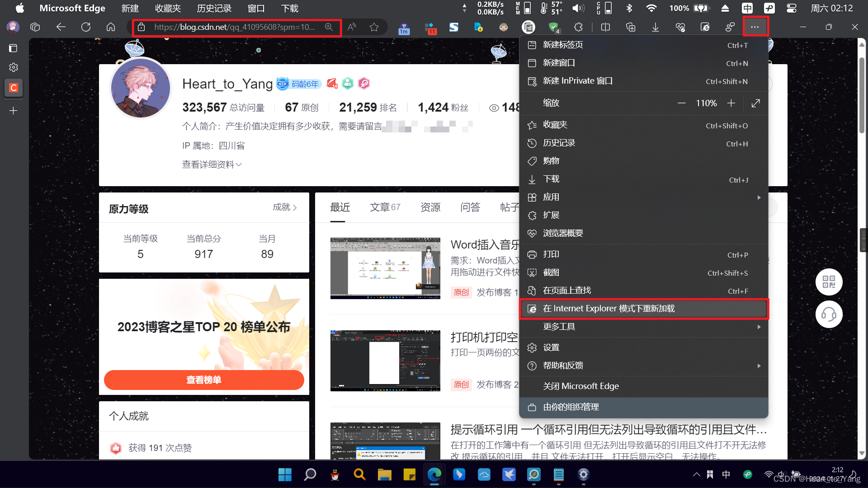
Task: Open 打印机打印空 article thumbnail
Action: pyautogui.click(x=385, y=361)
